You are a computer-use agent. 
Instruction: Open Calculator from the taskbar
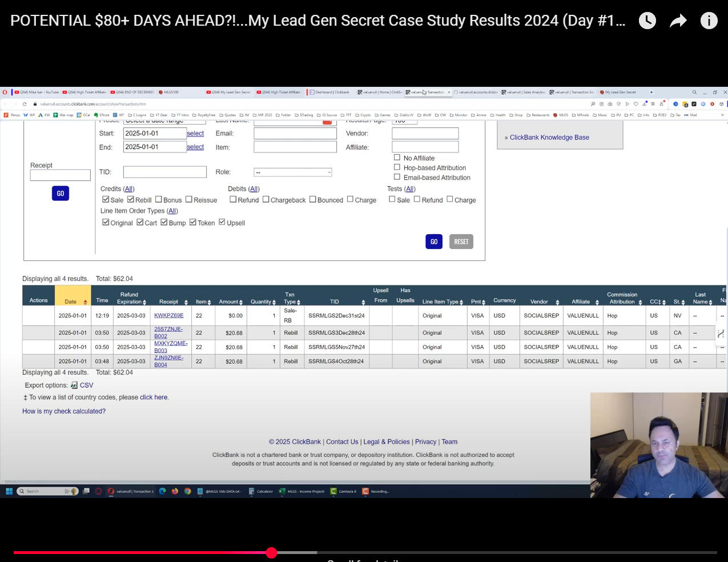261,491
